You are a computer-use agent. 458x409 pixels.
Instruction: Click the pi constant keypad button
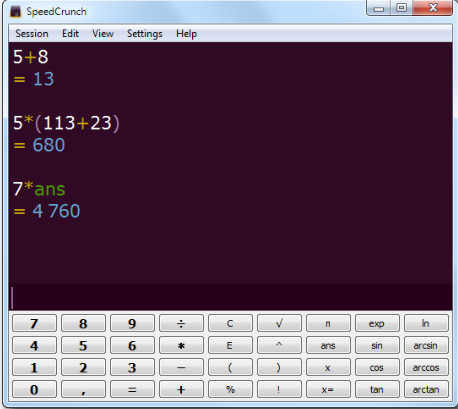click(328, 323)
